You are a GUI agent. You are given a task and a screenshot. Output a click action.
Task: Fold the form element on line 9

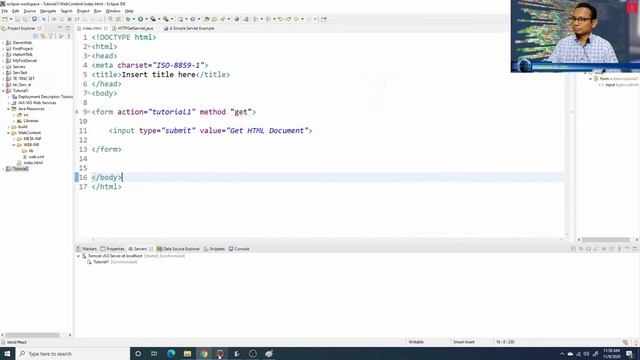coord(89,112)
